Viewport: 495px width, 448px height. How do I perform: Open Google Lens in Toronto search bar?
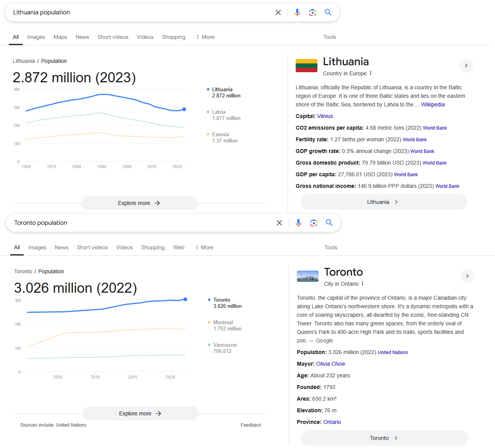314,223
